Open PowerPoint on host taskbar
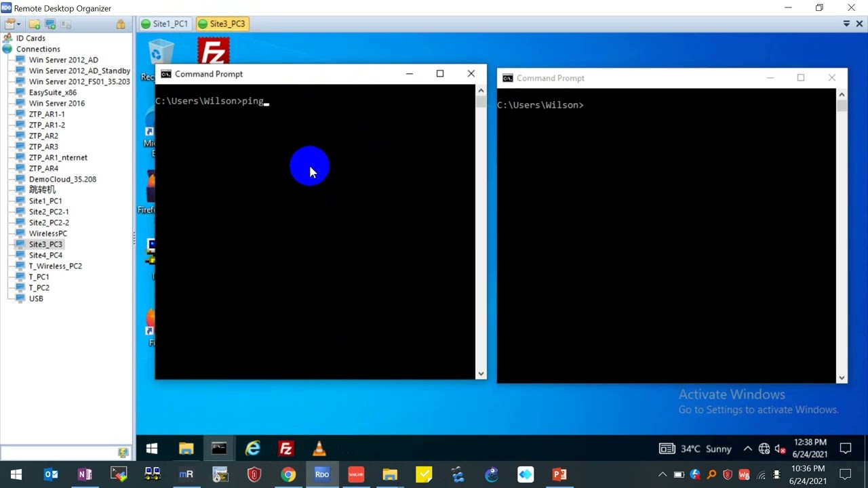Screen dimensions: 868x488 tap(559, 474)
